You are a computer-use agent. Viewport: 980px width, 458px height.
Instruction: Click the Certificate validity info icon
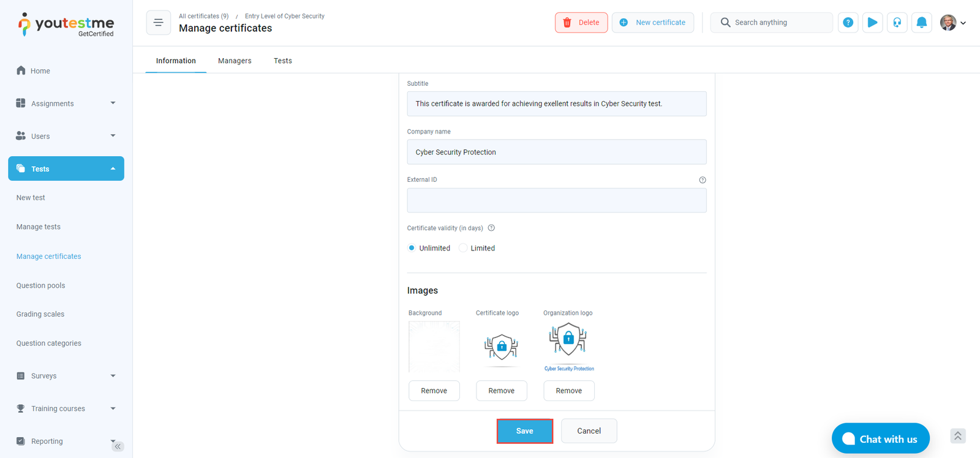click(x=491, y=228)
